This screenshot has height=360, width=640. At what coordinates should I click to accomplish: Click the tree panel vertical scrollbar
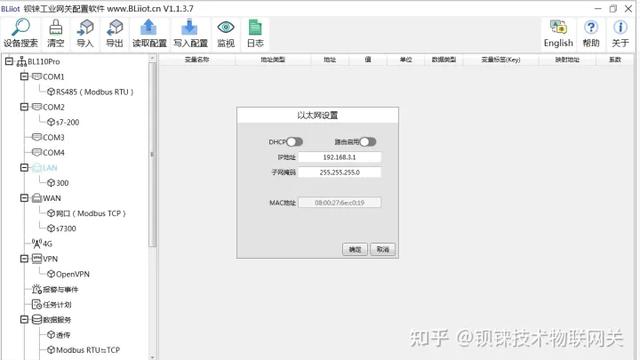[x=152, y=155]
